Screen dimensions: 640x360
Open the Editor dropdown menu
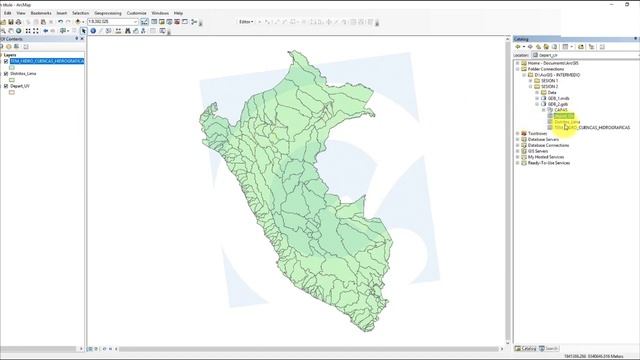click(246, 22)
